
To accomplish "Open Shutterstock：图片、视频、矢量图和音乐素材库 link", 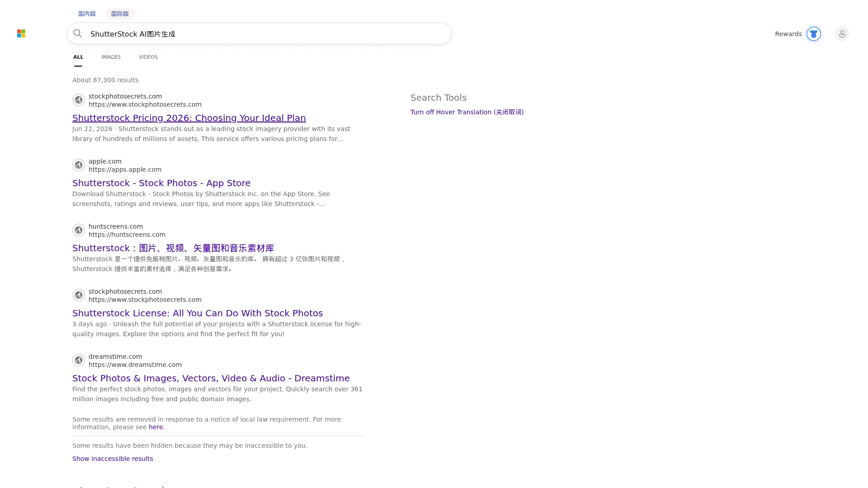I will [x=173, y=248].
